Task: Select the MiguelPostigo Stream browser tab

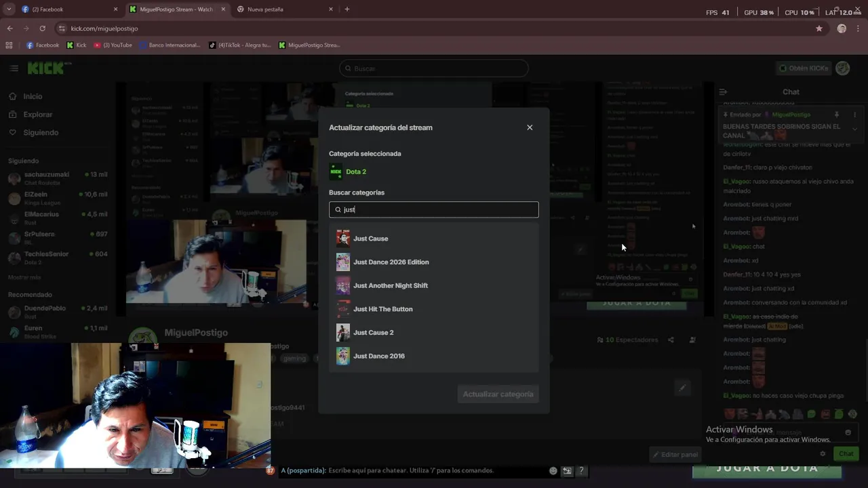Action: pyautogui.click(x=178, y=9)
